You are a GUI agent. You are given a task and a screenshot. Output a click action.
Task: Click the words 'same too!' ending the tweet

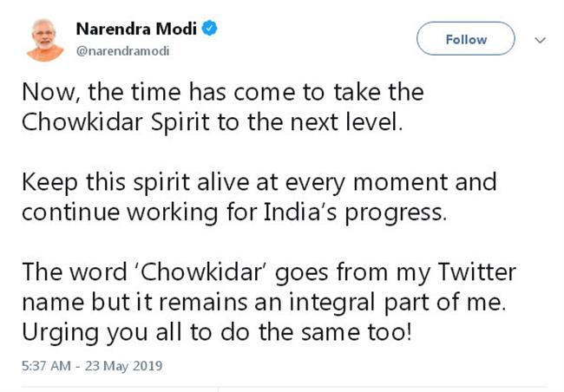356,332
